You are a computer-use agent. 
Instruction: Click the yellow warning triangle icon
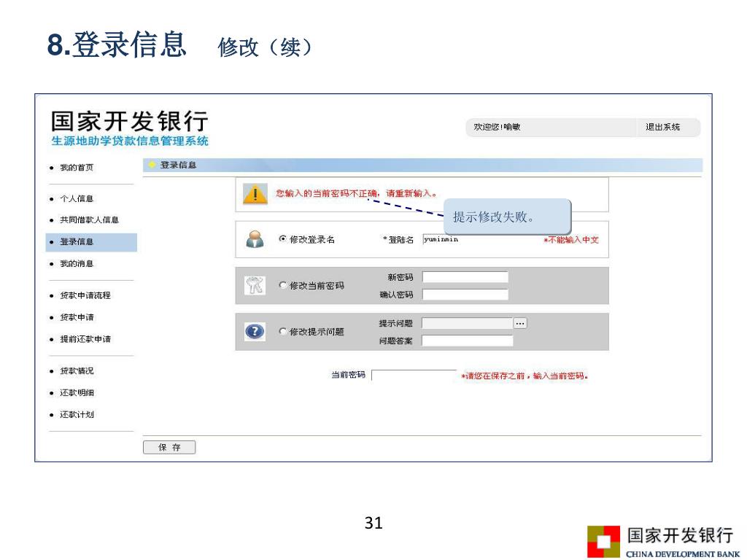(255, 194)
